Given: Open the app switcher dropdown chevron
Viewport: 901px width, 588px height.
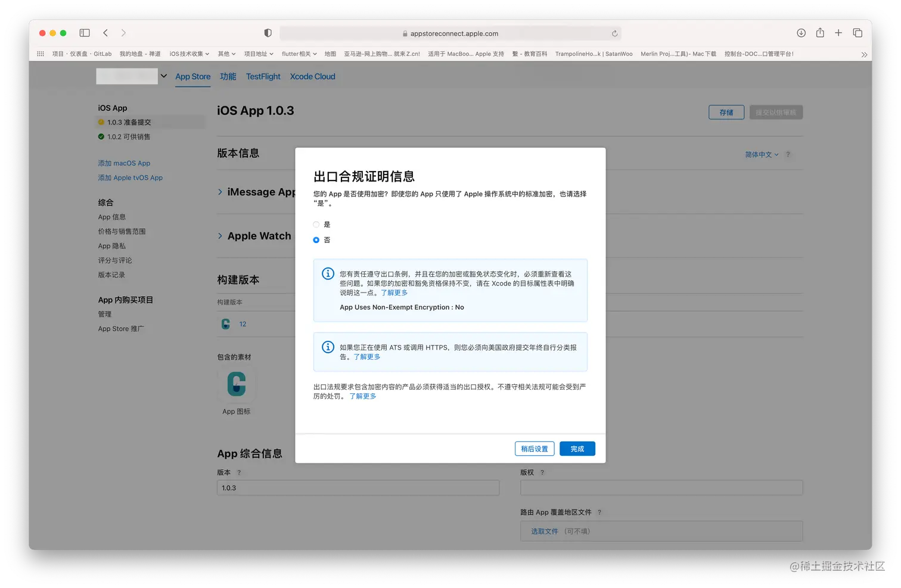Looking at the screenshot, I should click(164, 76).
